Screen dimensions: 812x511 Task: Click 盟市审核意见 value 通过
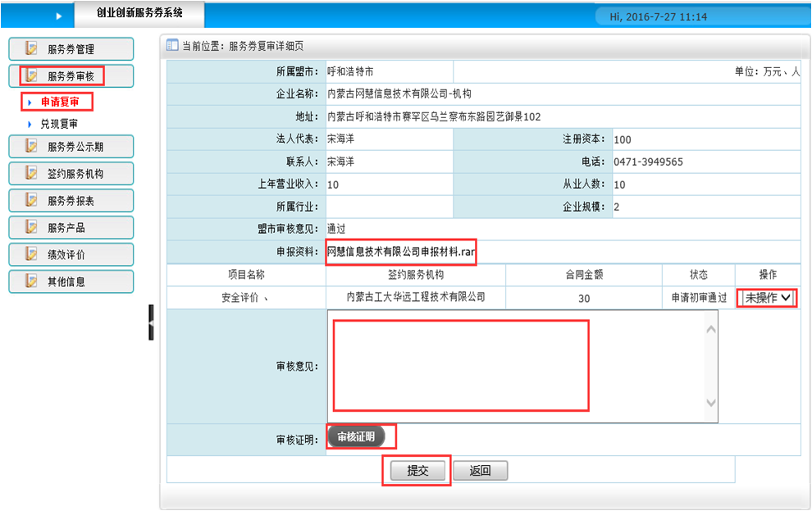coord(336,229)
